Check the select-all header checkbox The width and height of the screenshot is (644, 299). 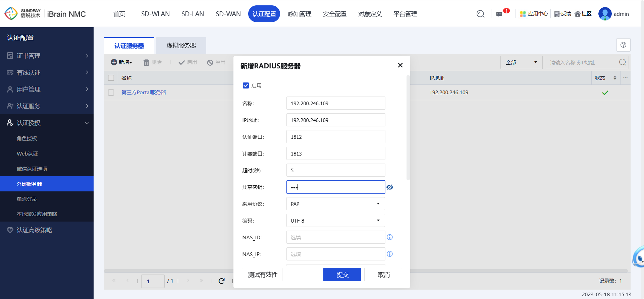pos(111,78)
